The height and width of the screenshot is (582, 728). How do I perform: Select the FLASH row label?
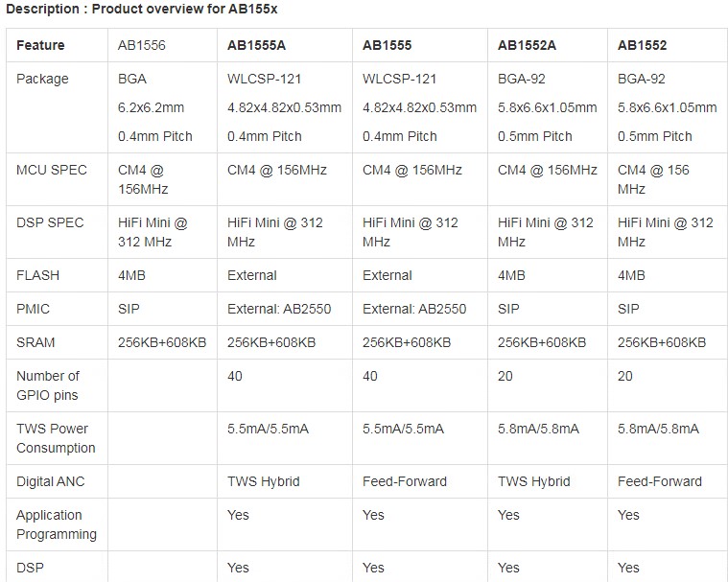click(x=37, y=275)
